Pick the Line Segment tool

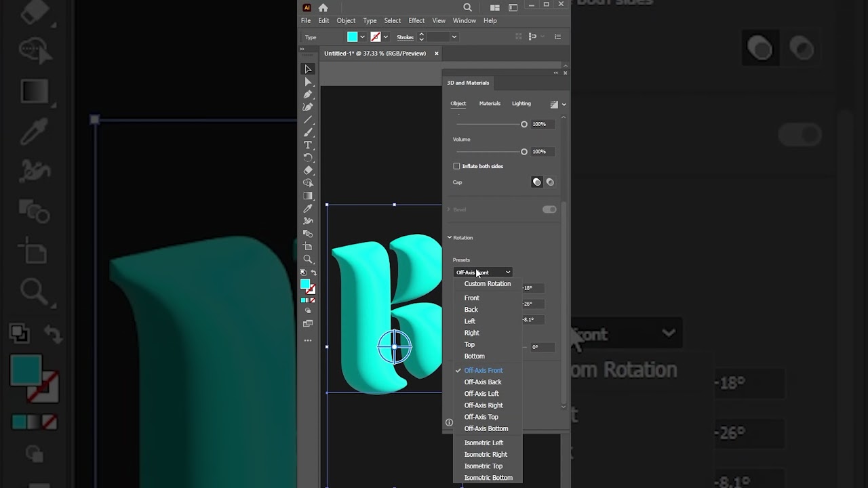(x=308, y=120)
